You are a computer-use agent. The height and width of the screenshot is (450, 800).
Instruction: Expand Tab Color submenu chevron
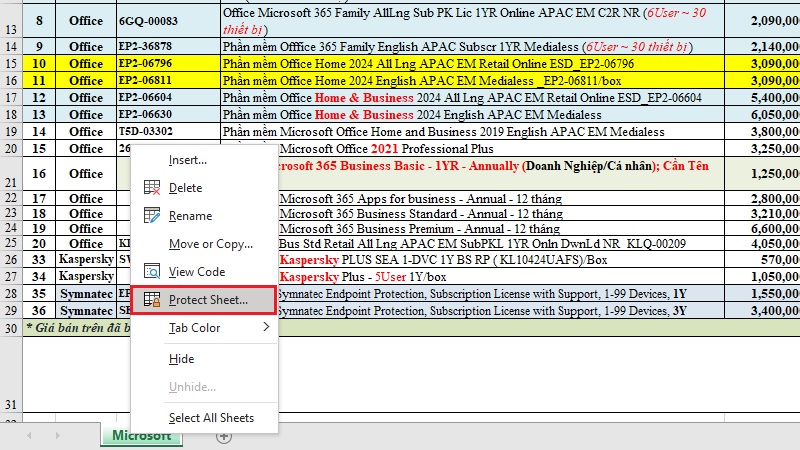pos(266,327)
